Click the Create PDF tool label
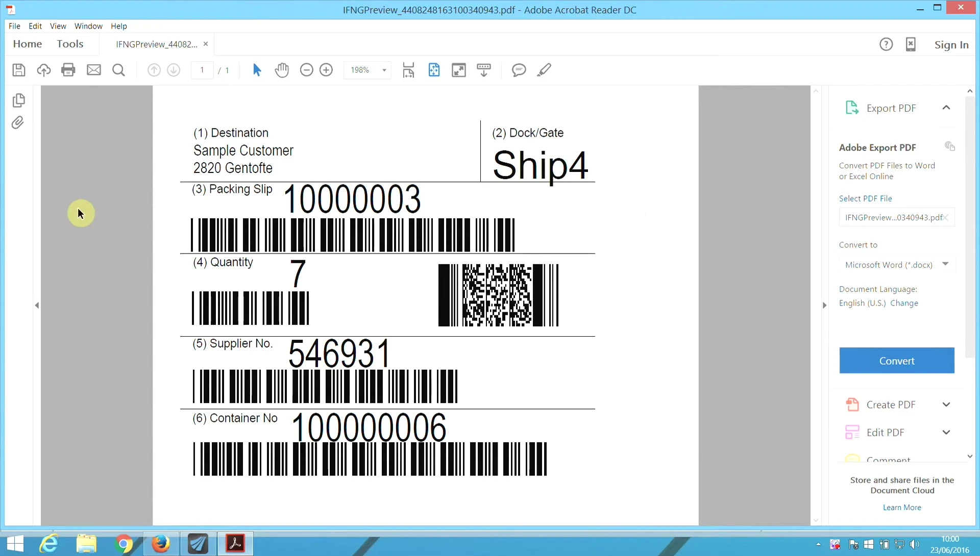Image resolution: width=980 pixels, height=556 pixels. pyautogui.click(x=891, y=405)
